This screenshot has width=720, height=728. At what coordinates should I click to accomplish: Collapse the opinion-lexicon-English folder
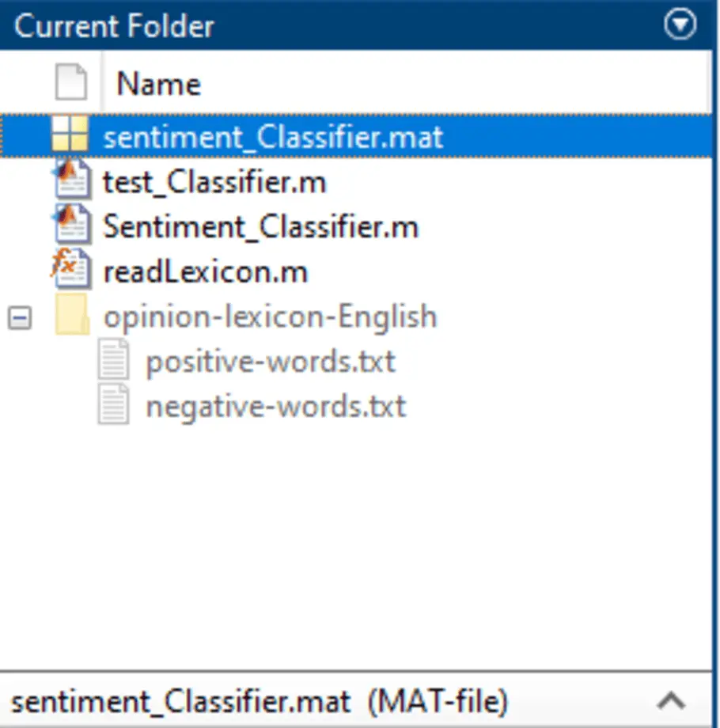(19, 316)
